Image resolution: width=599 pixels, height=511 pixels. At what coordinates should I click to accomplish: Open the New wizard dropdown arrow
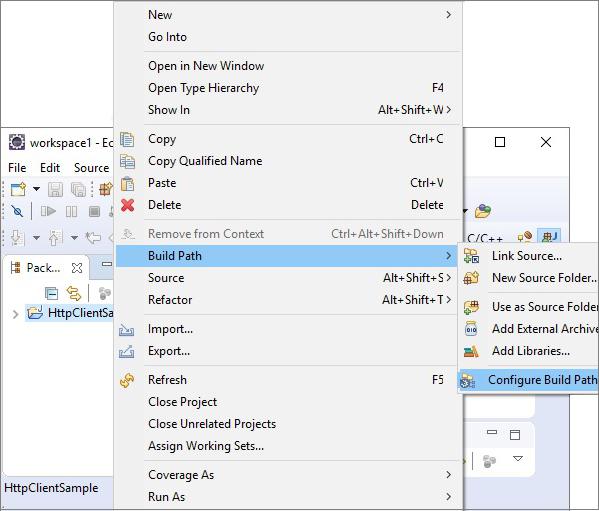(36, 189)
